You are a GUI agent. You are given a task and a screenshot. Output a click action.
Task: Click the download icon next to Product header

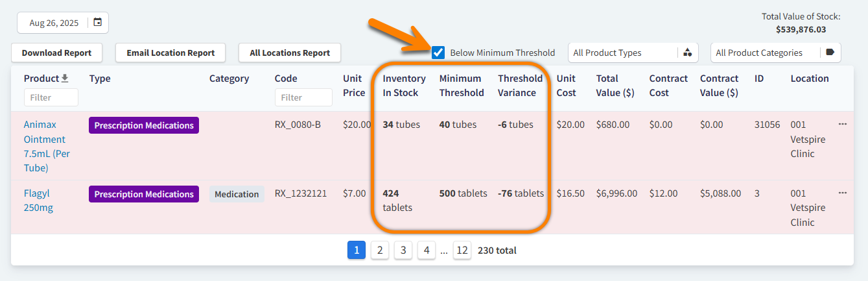(65, 79)
